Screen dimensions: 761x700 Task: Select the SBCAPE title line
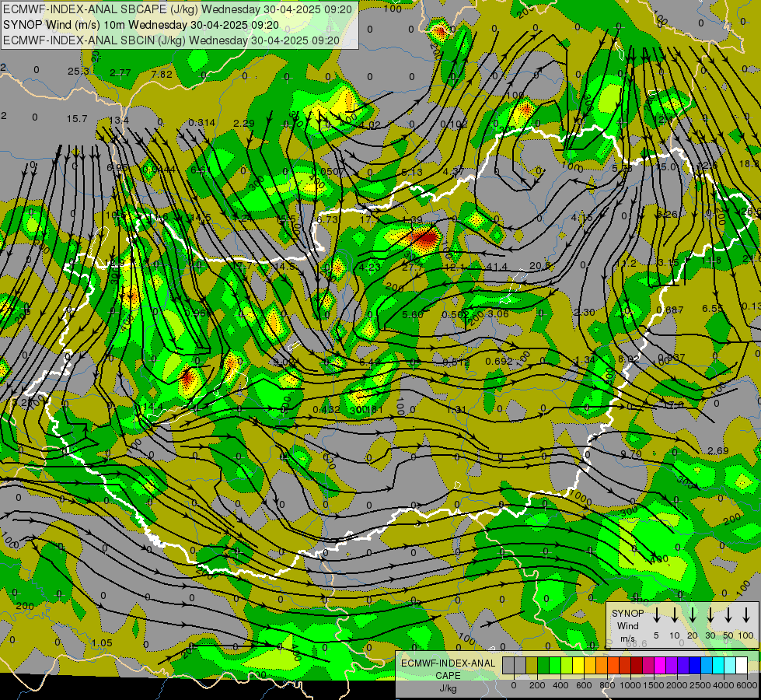[x=177, y=9]
